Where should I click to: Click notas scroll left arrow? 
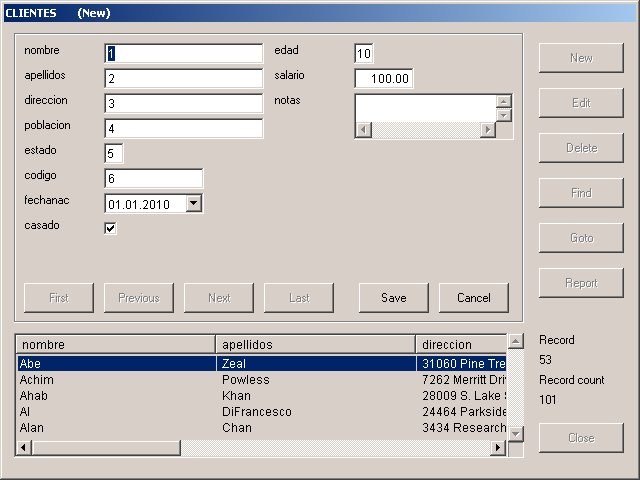(363, 130)
